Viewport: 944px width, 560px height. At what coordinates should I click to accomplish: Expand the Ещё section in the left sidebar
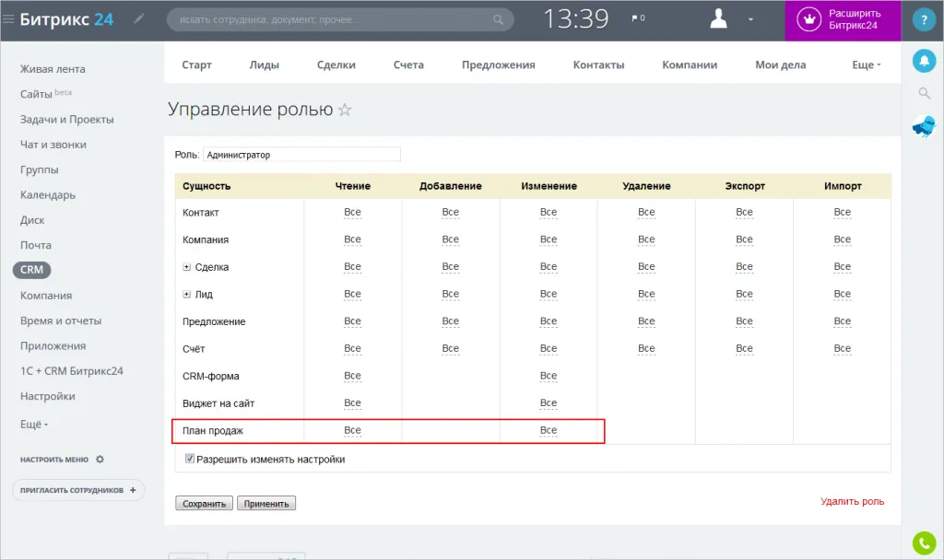coord(34,425)
